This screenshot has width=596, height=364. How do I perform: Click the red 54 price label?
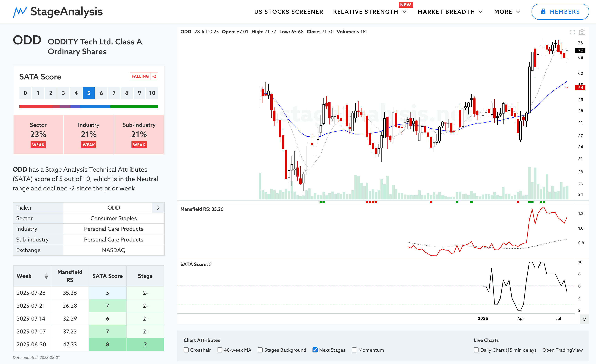pos(580,88)
